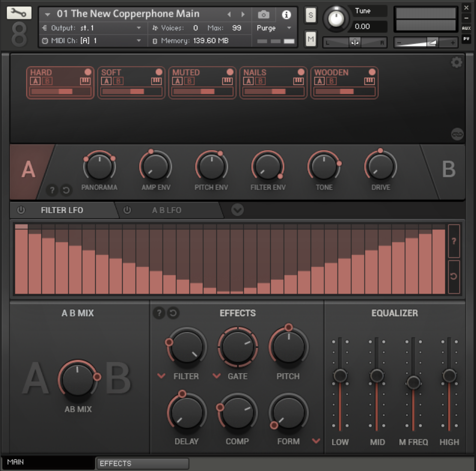Select the FILTER LFO tab

[62, 210]
